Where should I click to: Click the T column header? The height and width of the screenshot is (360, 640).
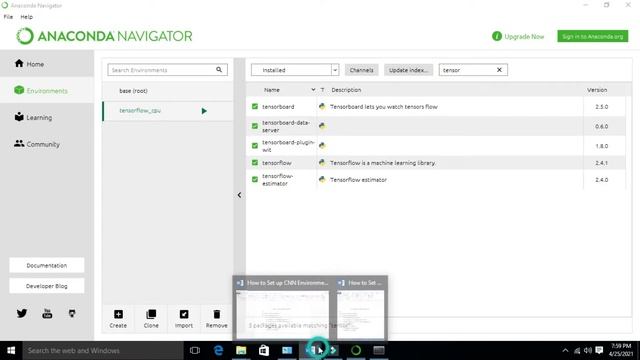(x=322, y=90)
